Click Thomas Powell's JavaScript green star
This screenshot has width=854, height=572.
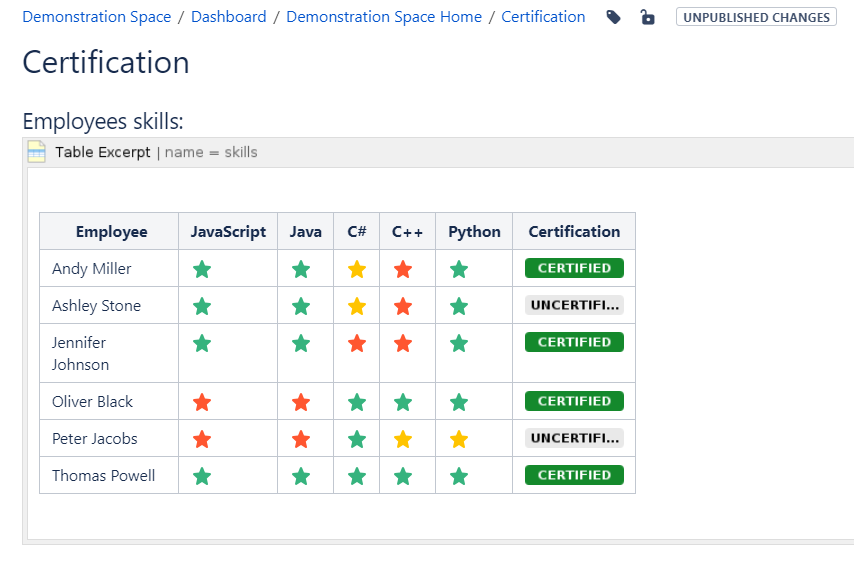[202, 476]
